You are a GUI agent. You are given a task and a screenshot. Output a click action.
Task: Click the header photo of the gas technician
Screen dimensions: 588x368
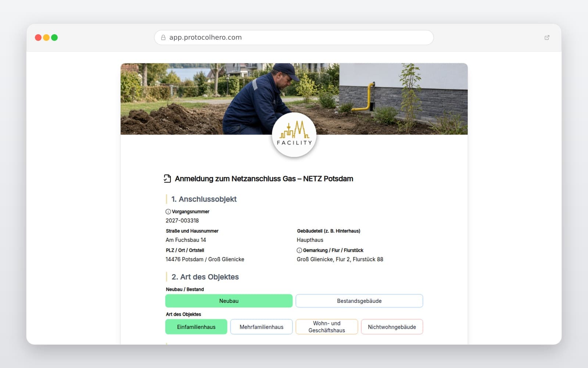(x=294, y=99)
